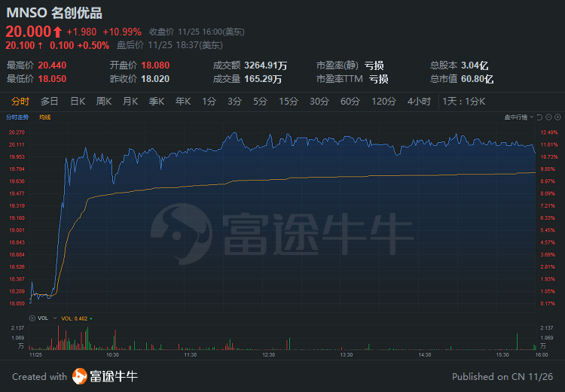Click the 20.270 label on price axis
Viewport: 565px width, 392px height.
pyautogui.click(x=17, y=132)
